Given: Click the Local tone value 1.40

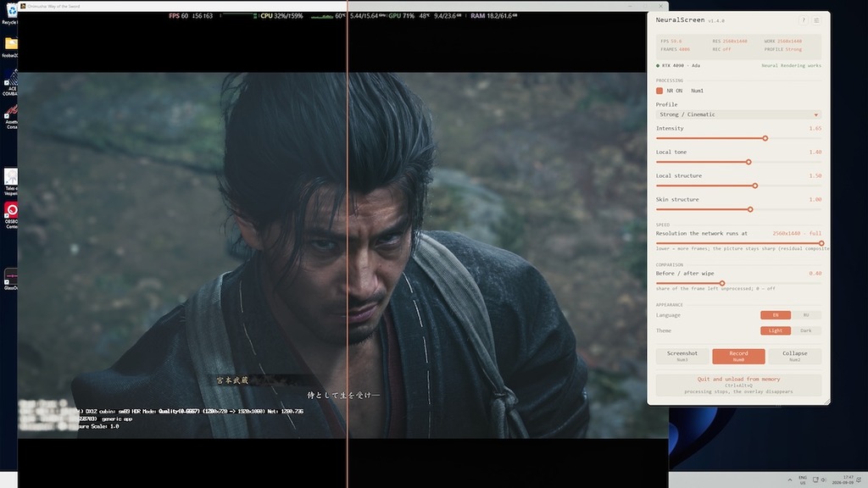Looking at the screenshot, I should pyautogui.click(x=815, y=152).
